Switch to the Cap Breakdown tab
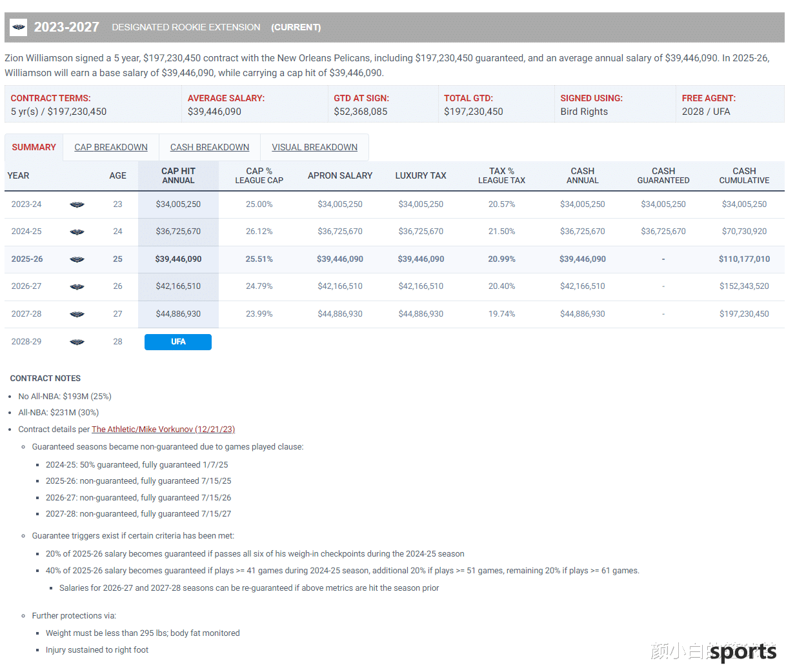This screenshot has height=672, width=786. pos(111,147)
